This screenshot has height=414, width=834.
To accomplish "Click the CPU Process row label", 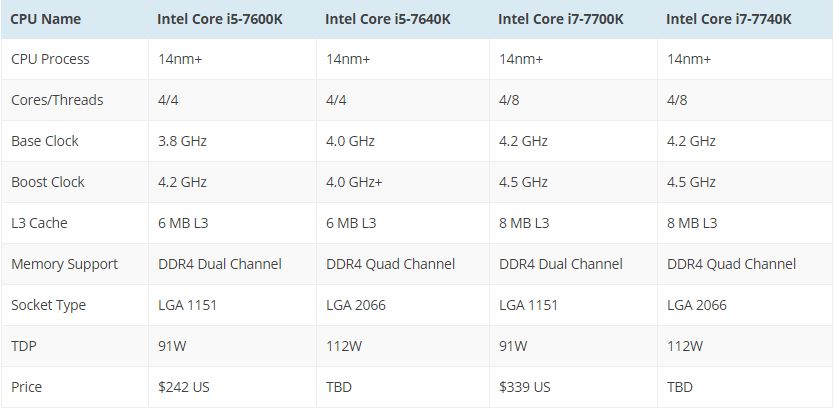I will coord(50,59).
